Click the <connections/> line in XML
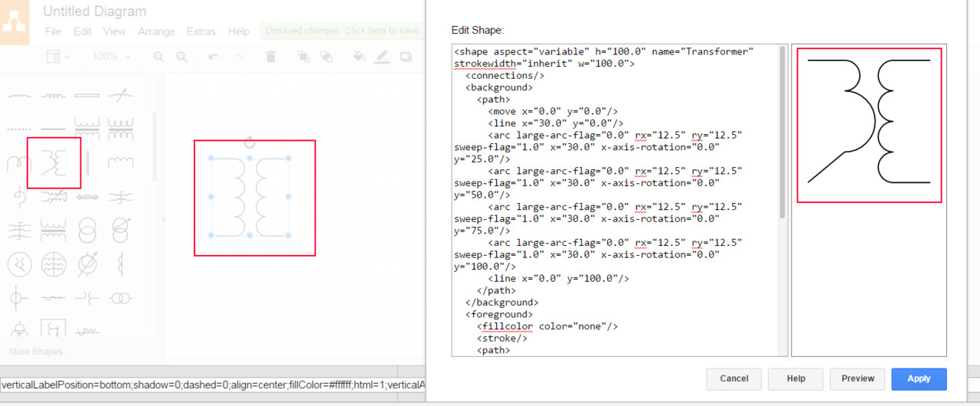 pos(505,75)
